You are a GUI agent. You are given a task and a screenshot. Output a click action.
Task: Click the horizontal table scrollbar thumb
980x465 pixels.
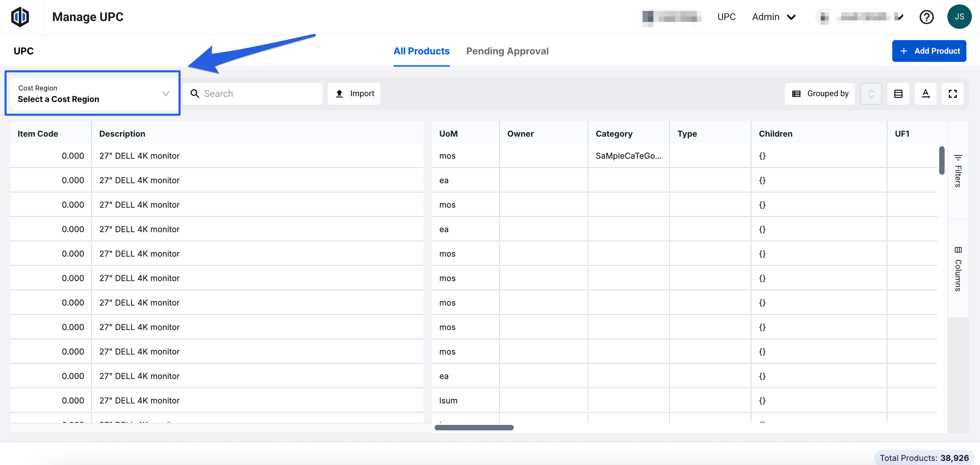(474, 427)
